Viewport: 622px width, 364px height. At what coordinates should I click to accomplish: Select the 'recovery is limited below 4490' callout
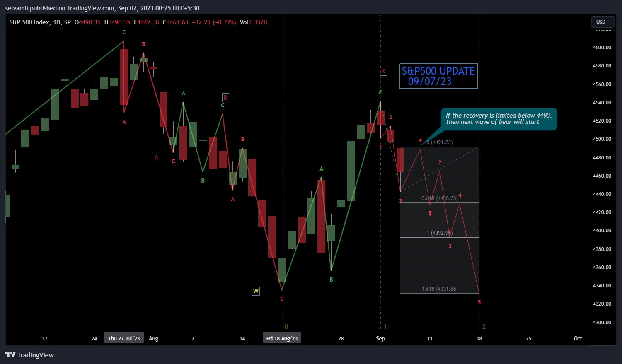point(499,119)
